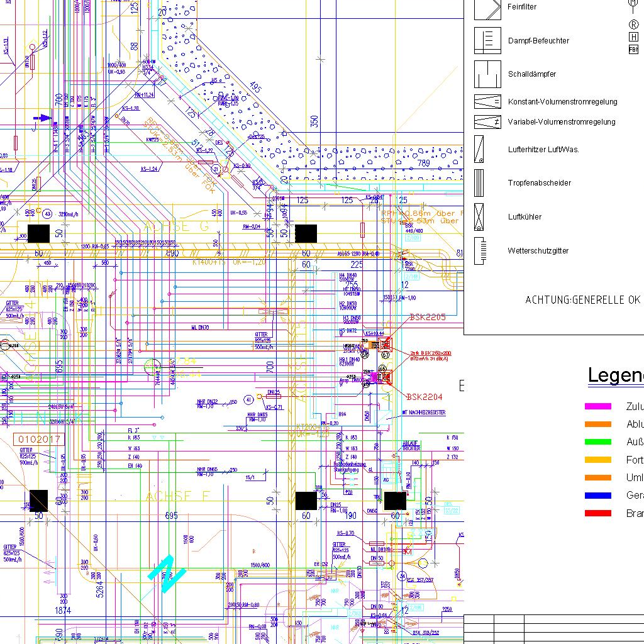Click the Feinfilter symbol in the legend
644x644 pixels.
[487, 9]
